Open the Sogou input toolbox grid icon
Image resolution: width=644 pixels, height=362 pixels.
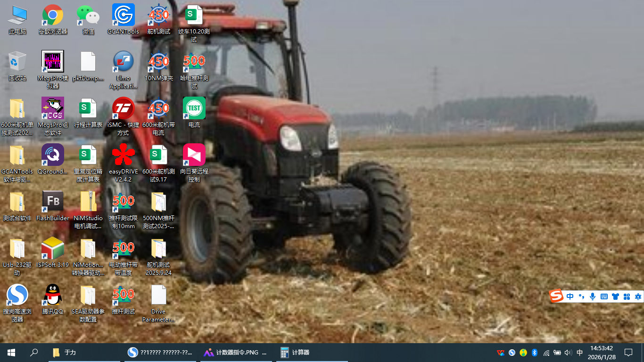[x=627, y=296]
